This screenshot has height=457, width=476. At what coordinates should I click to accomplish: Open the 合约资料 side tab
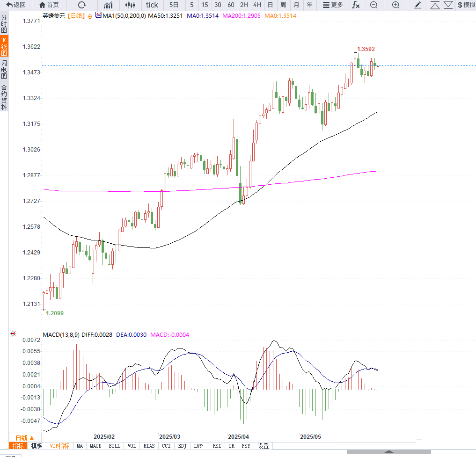tap(4, 97)
